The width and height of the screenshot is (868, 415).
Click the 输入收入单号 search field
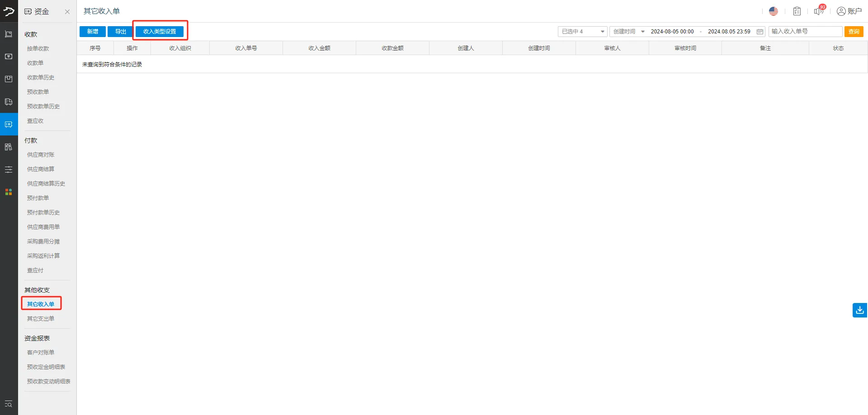[x=805, y=32]
